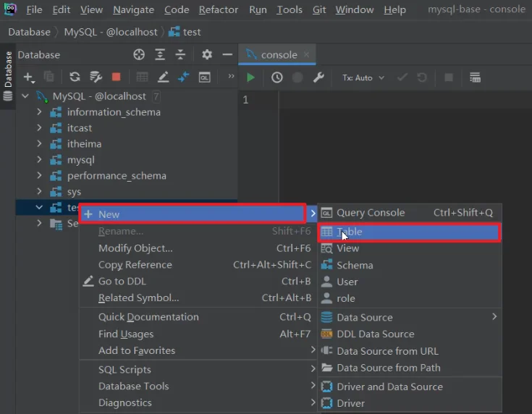Select Table in the New submenu
The height and width of the screenshot is (414, 532).
point(409,232)
